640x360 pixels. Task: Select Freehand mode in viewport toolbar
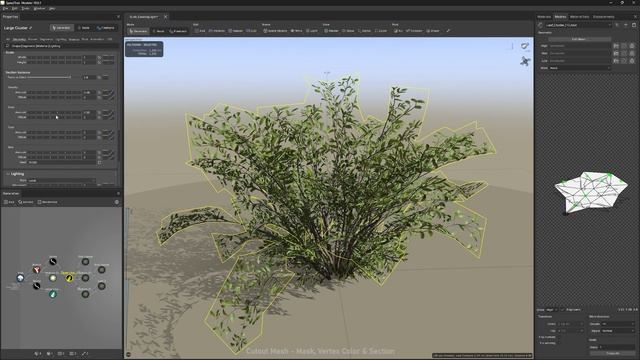click(178, 31)
